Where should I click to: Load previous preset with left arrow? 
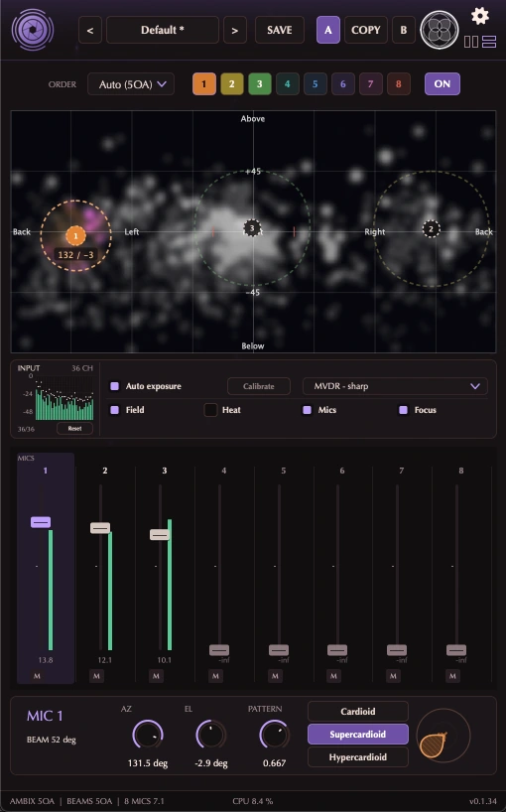pos(90,30)
